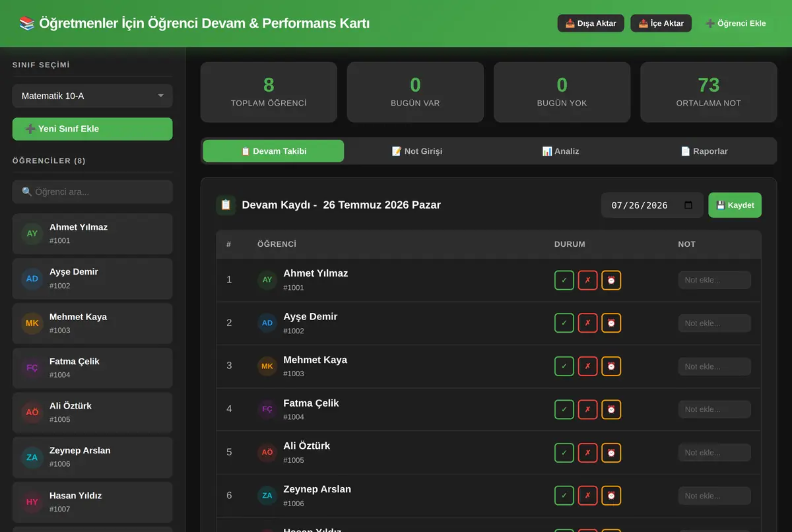
Task: Mark Ayşe Demir as absent
Action: pos(587,323)
